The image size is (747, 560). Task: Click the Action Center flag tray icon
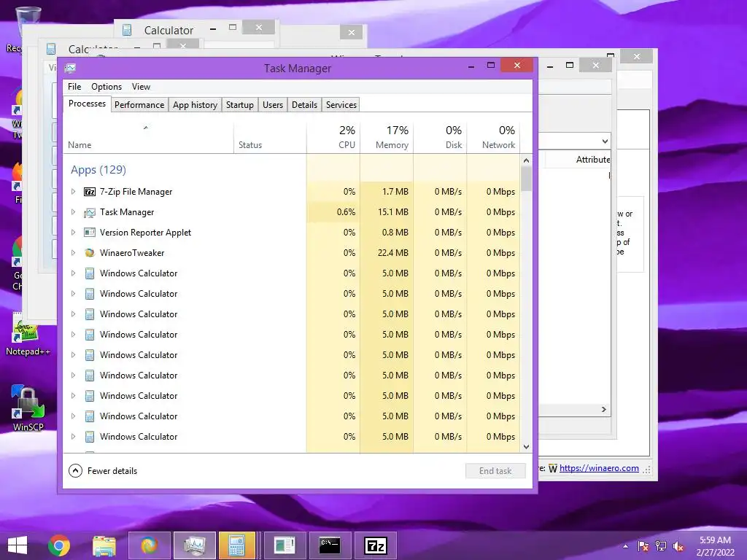643,546
